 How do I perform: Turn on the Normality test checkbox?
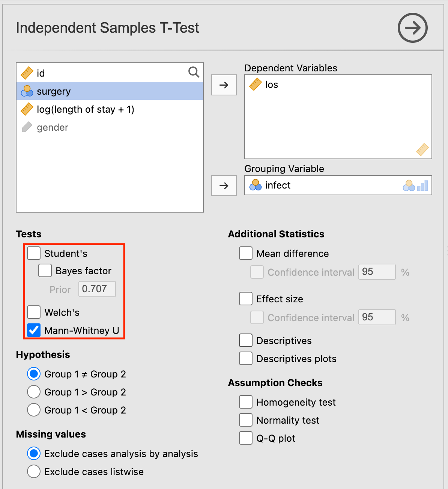246,420
